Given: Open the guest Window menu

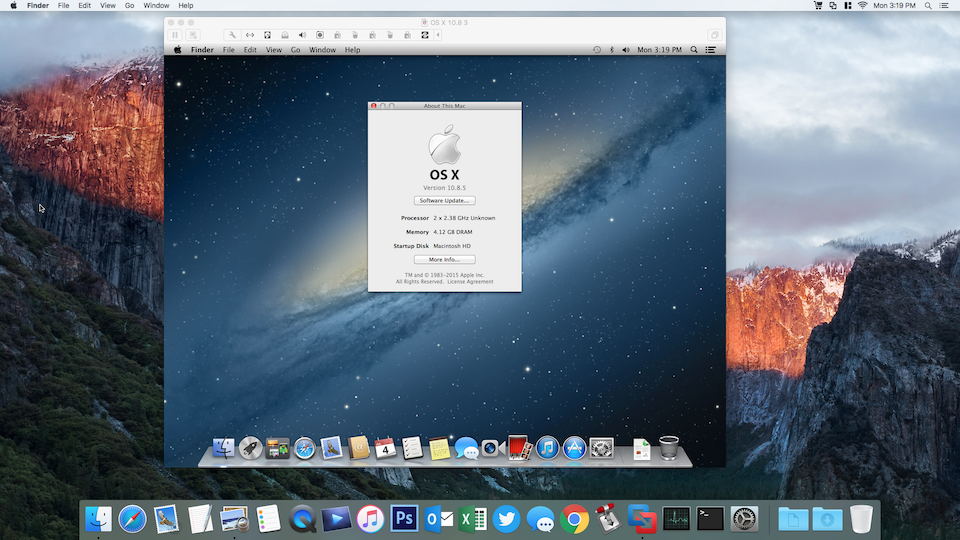Looking at the screenshot, I should click(322, 50).
